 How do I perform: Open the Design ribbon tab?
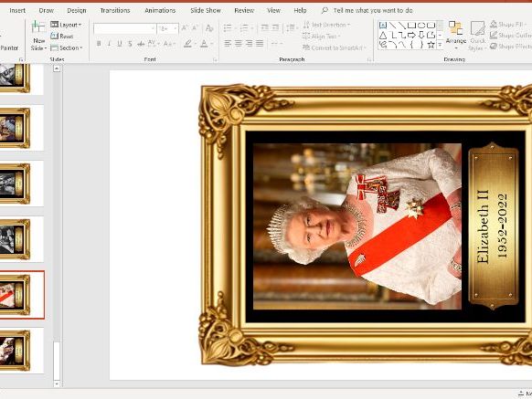pyautogui.click(x=77, y=11)
